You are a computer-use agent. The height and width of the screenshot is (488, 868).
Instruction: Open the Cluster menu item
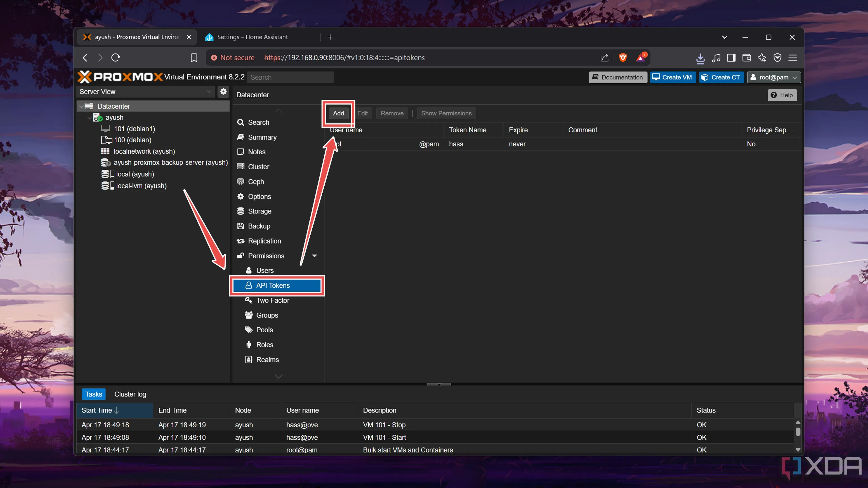coord(278,167)
